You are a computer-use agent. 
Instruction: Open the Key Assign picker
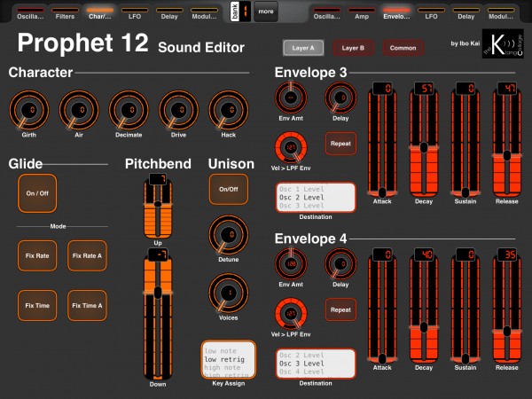[x=229, y=360]
